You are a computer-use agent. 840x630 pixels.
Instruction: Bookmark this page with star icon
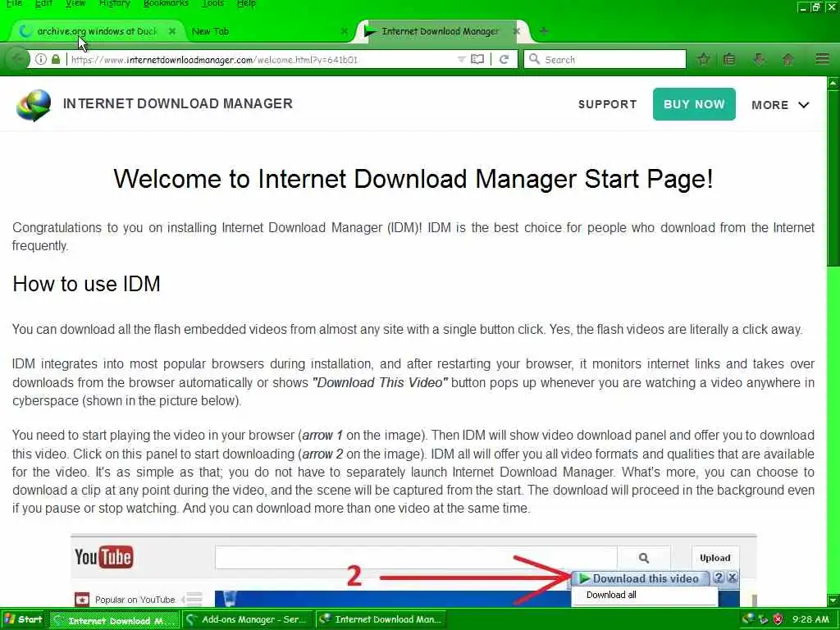[x=704, y=59]
